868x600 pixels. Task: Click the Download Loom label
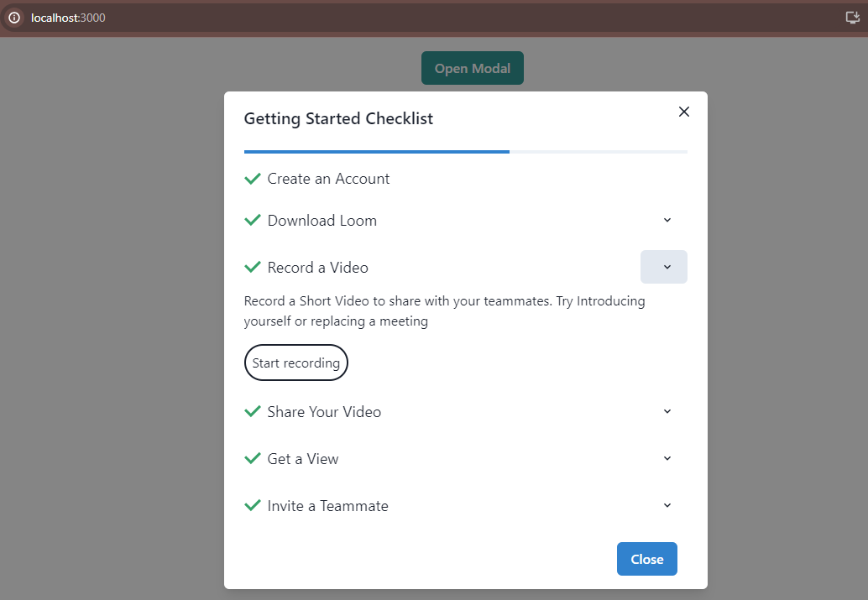coord(322,221)
